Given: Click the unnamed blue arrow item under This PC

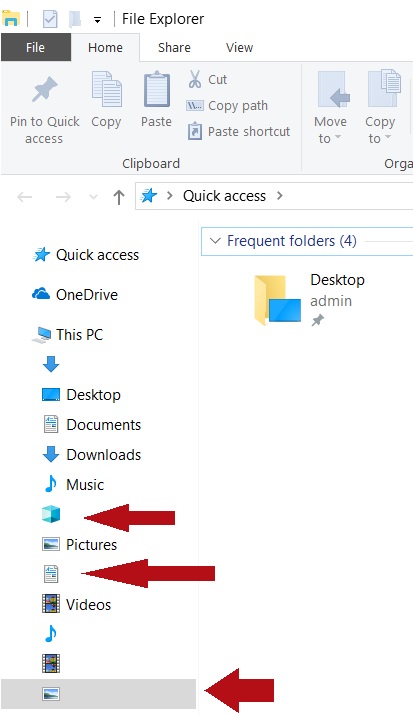Looking at the screenshot, I should [x=51, y=364].
